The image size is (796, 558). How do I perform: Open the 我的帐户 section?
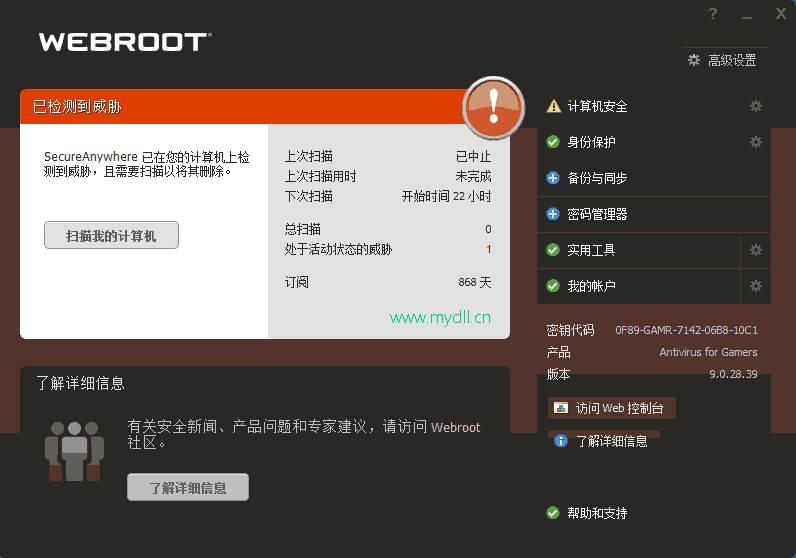(x=591, y=286)
